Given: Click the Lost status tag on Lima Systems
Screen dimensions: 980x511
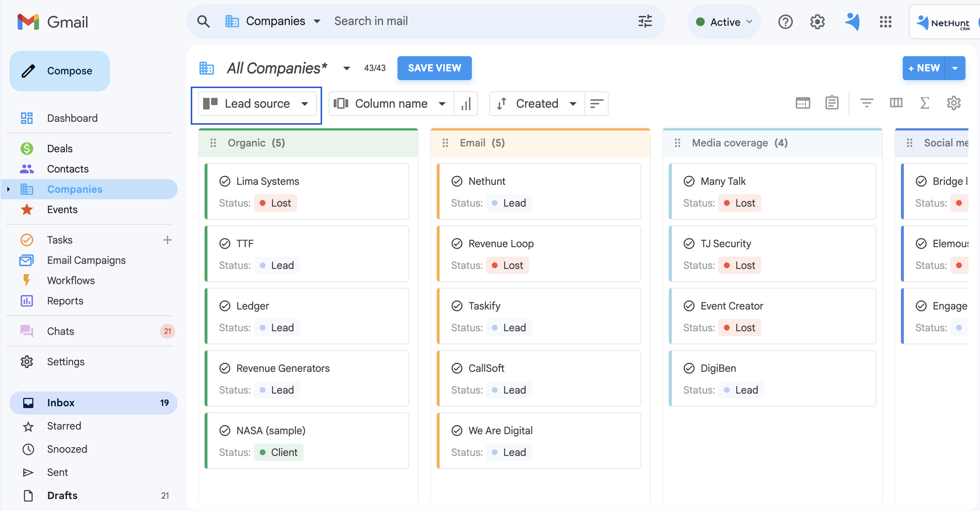Looking at the screenshot, I should click(275, 203).
